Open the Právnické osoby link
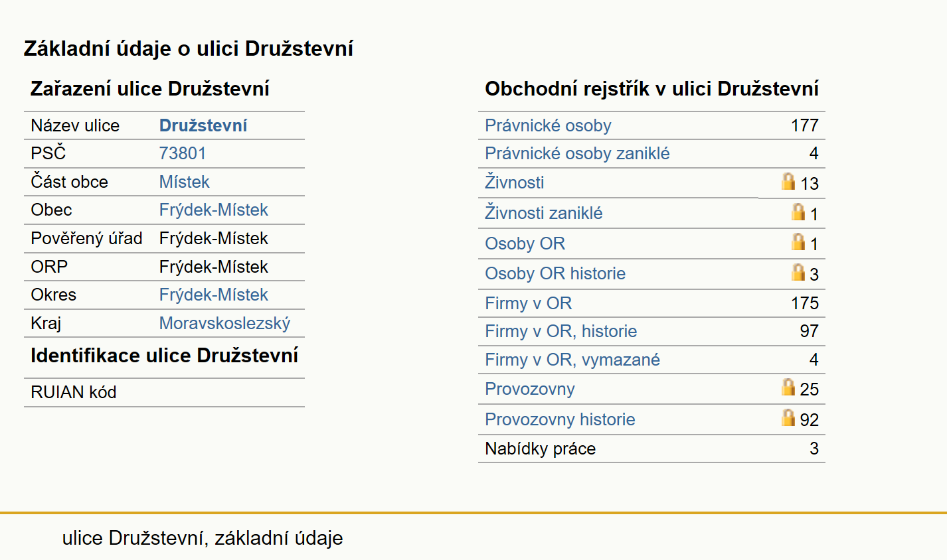This screenshot has height=560, width=947. (x=548, y=125)
